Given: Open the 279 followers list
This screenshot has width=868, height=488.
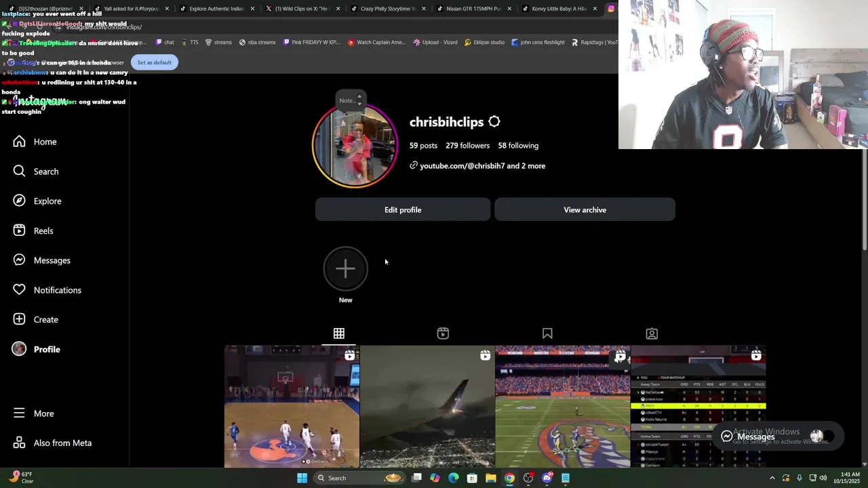Looking at the screenshot, I should (467, 146).
